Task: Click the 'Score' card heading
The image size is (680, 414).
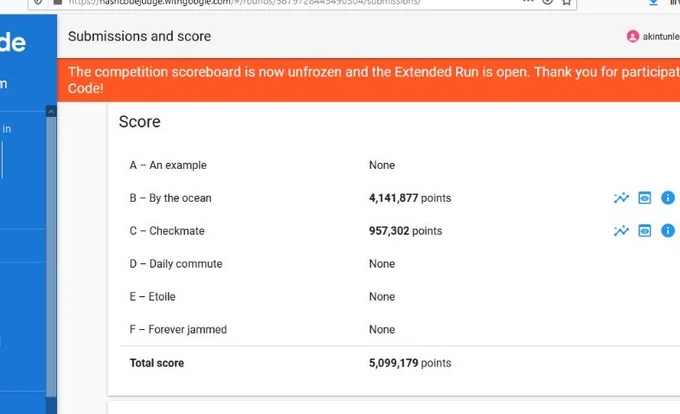Action: click(140, 122)
